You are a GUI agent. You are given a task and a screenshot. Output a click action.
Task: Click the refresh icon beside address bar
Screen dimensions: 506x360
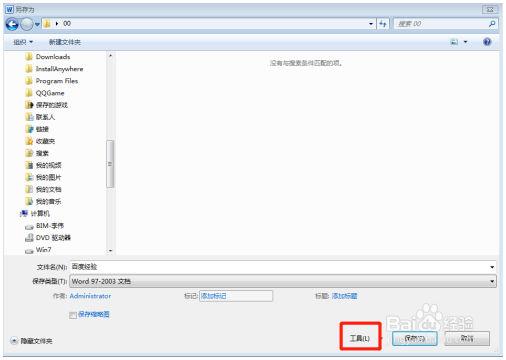pyautogui.click(x=383, y=24)
